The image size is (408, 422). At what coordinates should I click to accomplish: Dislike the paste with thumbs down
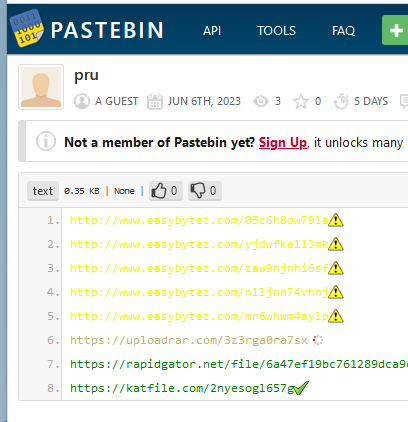[204, 191]
